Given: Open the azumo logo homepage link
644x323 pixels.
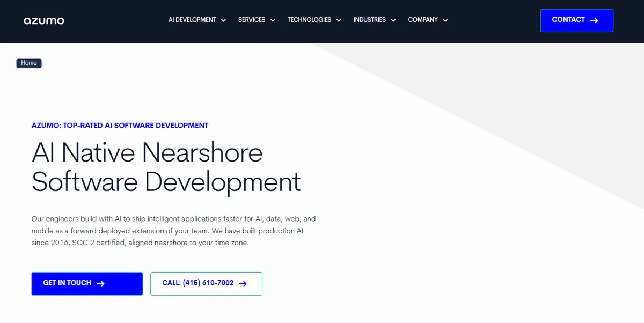Looking at the screenshot, I should click(44, 21).
